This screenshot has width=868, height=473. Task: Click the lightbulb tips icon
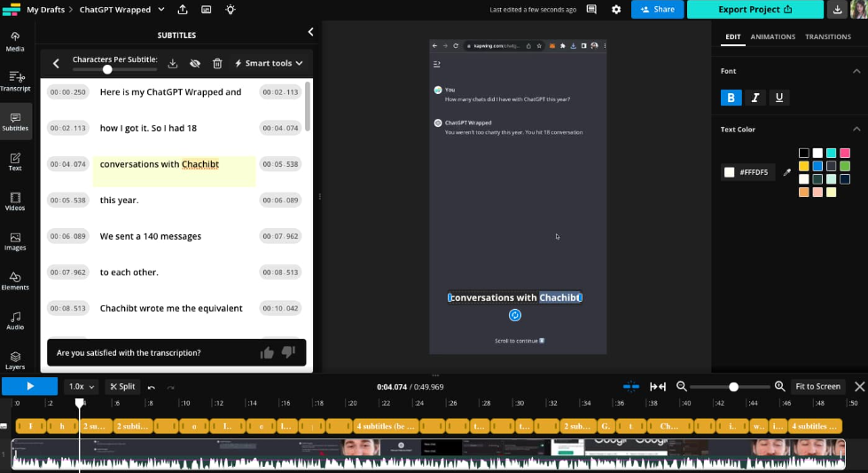231,10
